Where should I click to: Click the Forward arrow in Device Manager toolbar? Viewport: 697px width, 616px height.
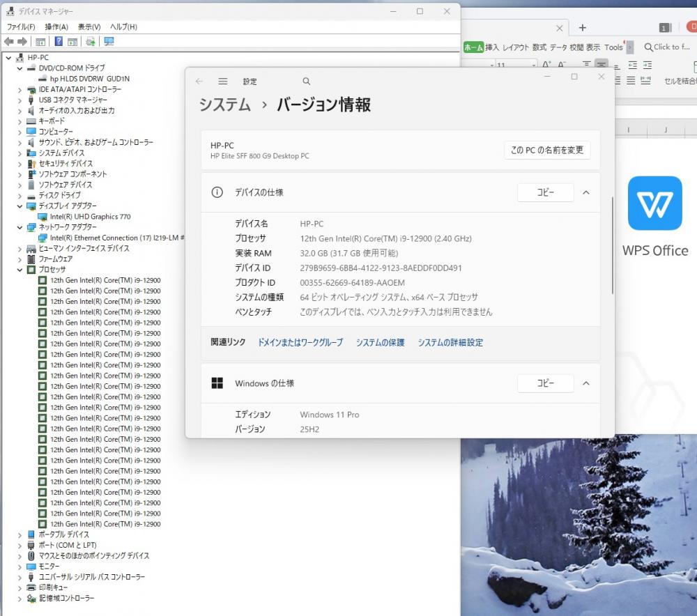click(22, 42)
